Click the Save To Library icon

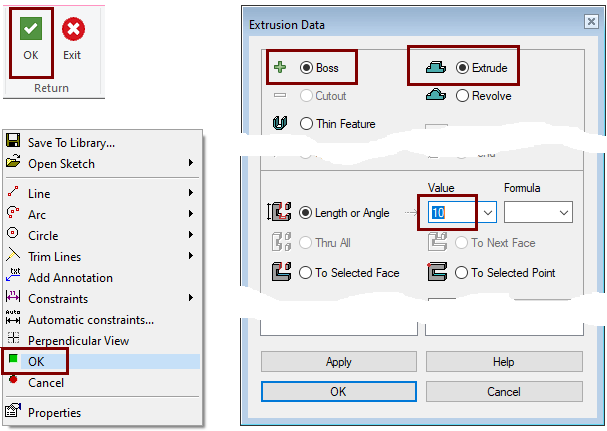(x=13, y=143)
